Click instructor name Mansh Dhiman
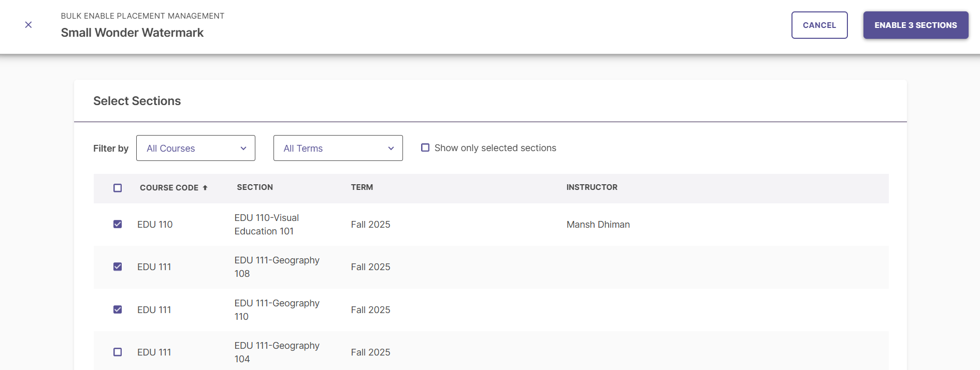 pos(598,225)
